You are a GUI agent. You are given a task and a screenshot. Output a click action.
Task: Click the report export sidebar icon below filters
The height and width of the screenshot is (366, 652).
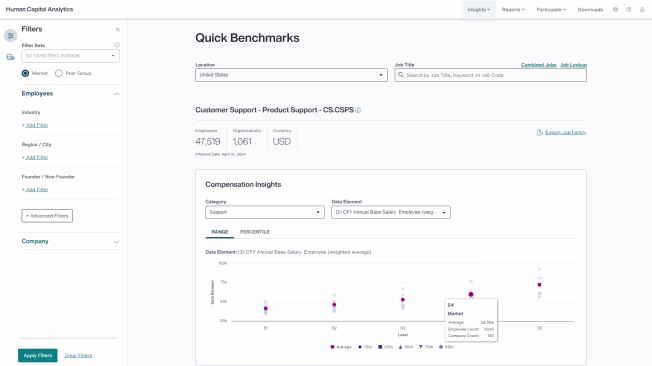coord(10,57)
